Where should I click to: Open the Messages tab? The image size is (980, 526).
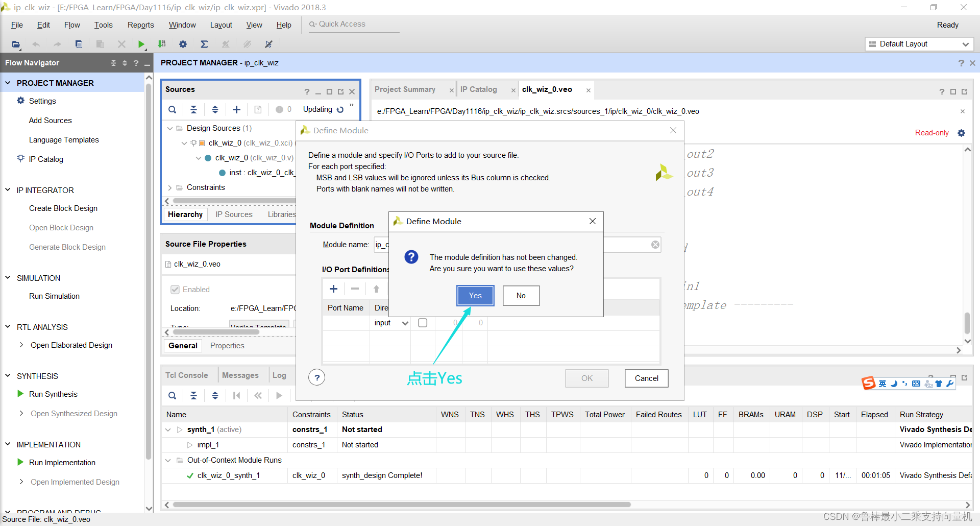pyautogui.click(x=240, y=375)
